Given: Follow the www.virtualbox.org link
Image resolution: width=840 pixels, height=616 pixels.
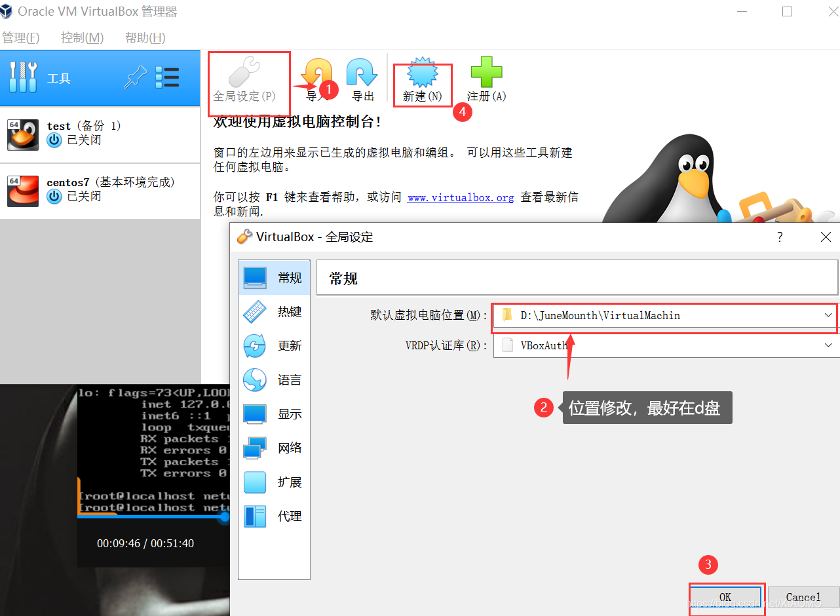Looking at the screenshot, I should point(461,197).
